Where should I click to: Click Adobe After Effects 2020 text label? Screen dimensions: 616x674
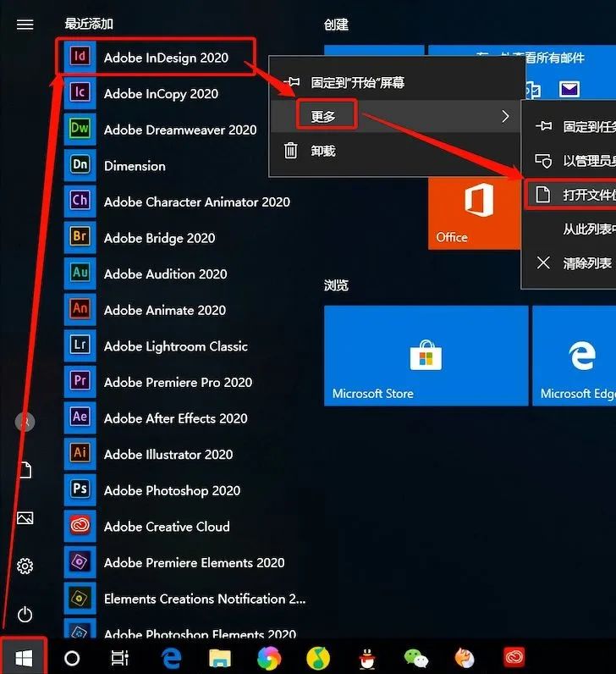tap(176, 418)
